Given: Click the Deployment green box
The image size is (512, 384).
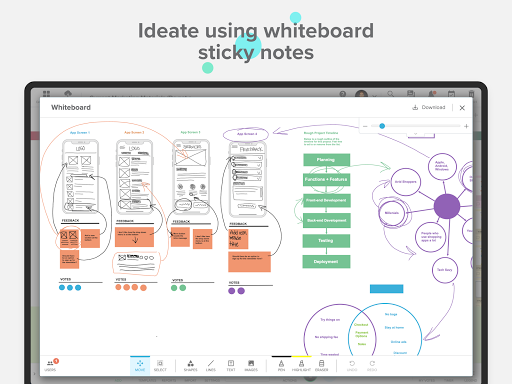Looking at the screenshot, I should (326, 262).
